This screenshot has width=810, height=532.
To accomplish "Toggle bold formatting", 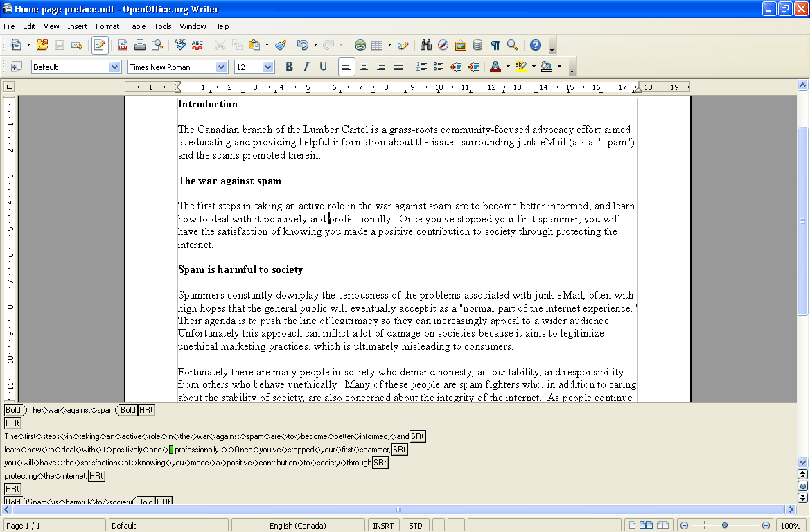I will [289, 66].
